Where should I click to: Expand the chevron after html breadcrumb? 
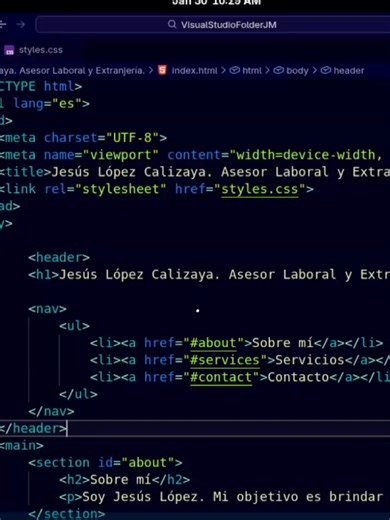tap(267, 70)
